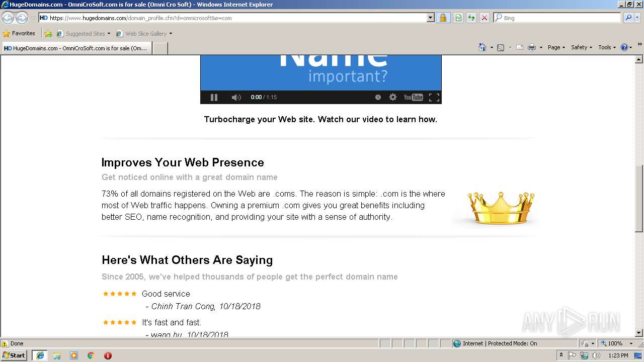644x362 pixels.
Task: Expand the Help dropdown arrow
Action: (631, 47)
